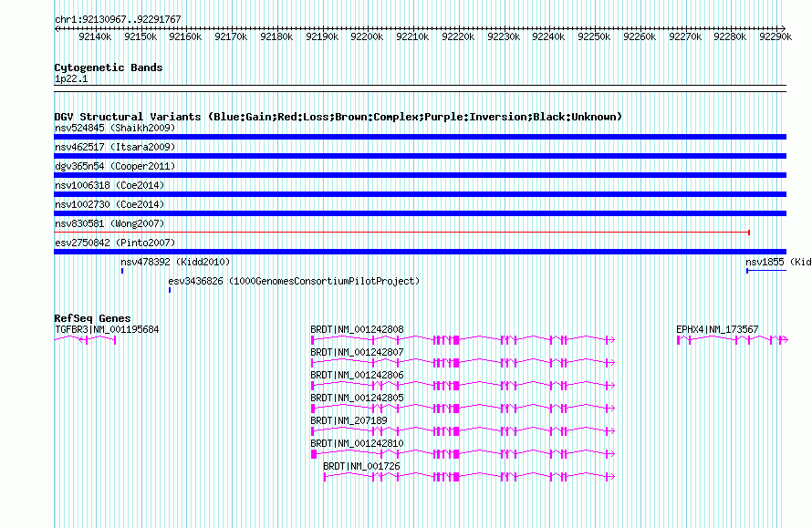The height and width of the screenshot is (528, 812).
Task: Select the nsv1855 variant label
Action: [778, 262]
